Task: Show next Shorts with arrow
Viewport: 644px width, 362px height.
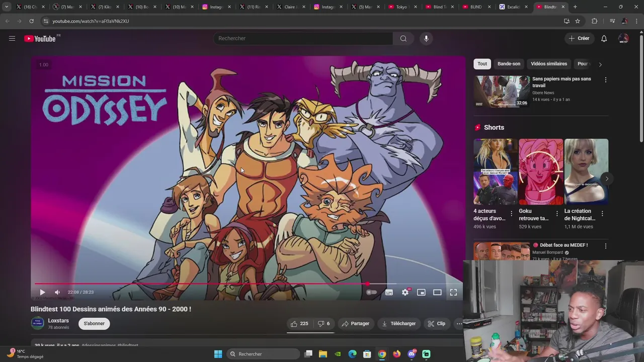Action: 607,178
